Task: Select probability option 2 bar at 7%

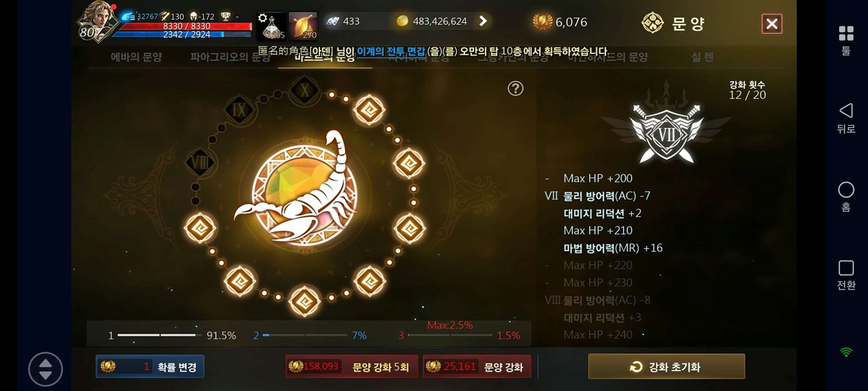Action: [310, 335]
